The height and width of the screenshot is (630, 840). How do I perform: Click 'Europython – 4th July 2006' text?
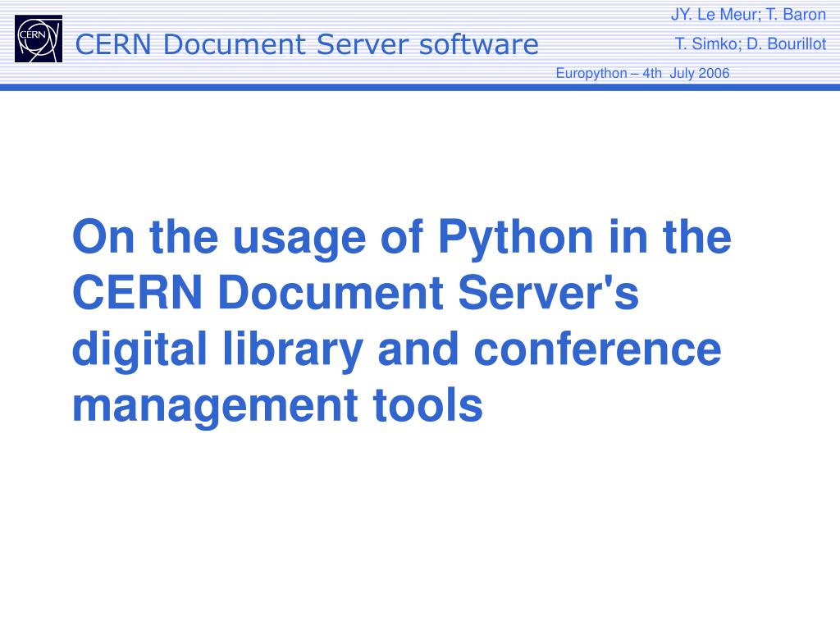coord(642,73)
